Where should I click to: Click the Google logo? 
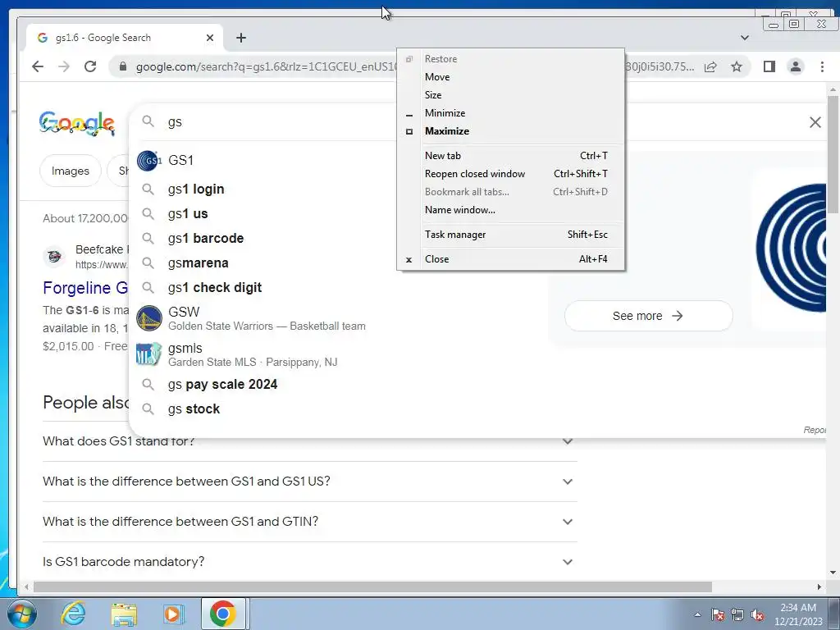pos(76,123)
